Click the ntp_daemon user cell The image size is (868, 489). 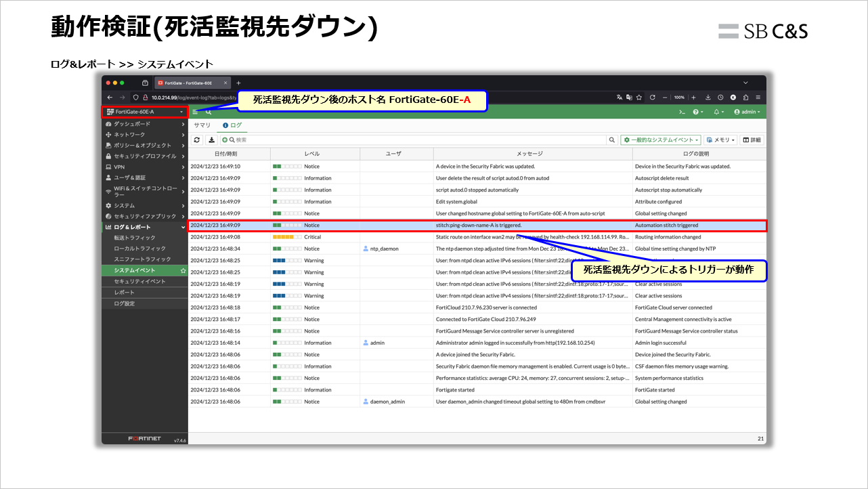pyautogui.click(x=396, y=249)
